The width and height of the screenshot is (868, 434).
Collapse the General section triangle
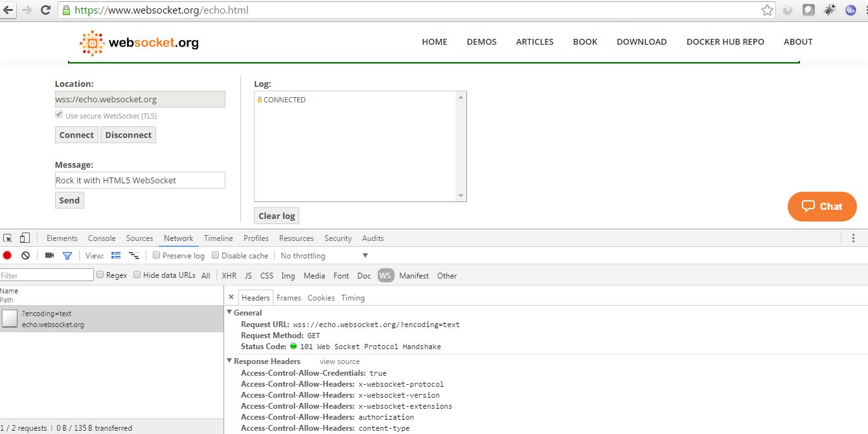[229, 312]
